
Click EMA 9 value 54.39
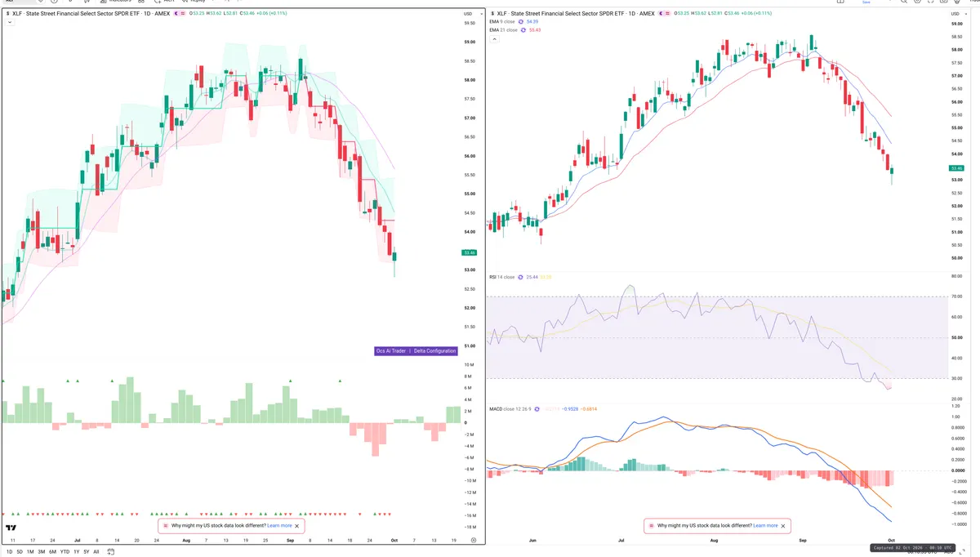click(x=532, y=21)
